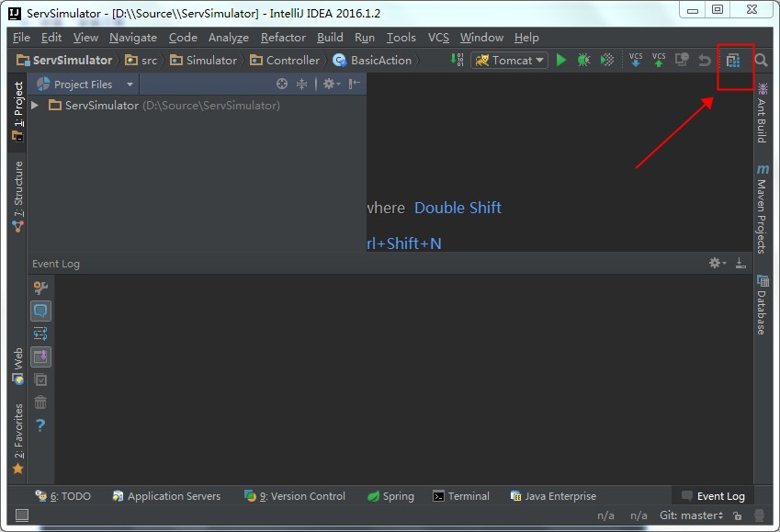Open the Tomcat run configuration dropdown
Screen dimensions: 780x532
click(509, 61)
